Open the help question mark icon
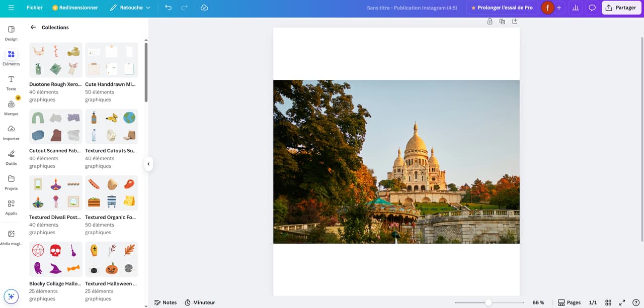This screenshot has height=308, width=644. tap(636, 302)
